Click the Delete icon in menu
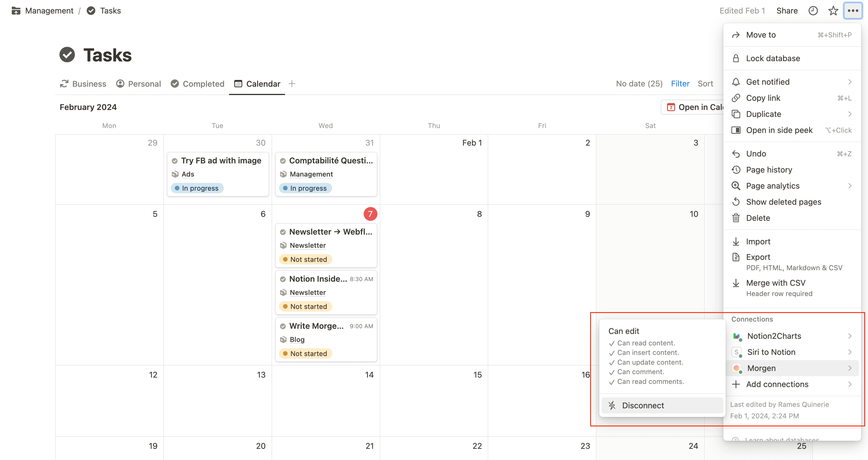This screenshot has height=460, width=868. (737, 218)
